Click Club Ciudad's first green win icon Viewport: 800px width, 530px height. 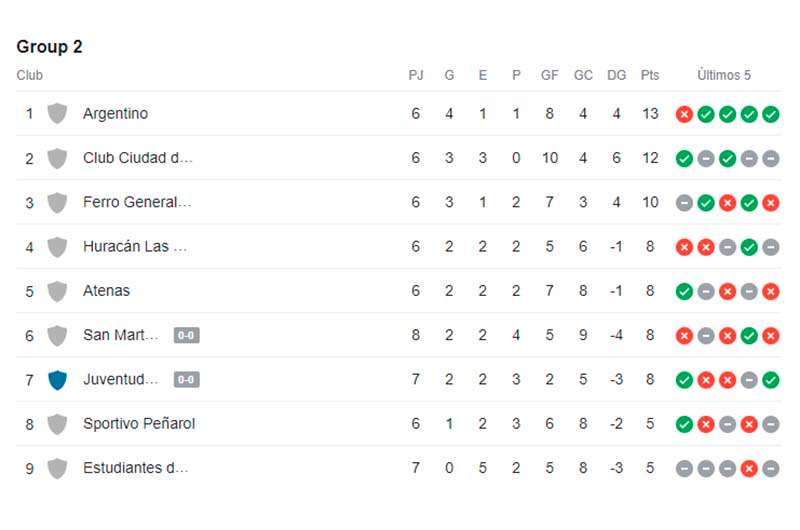(x=684, y=159)
